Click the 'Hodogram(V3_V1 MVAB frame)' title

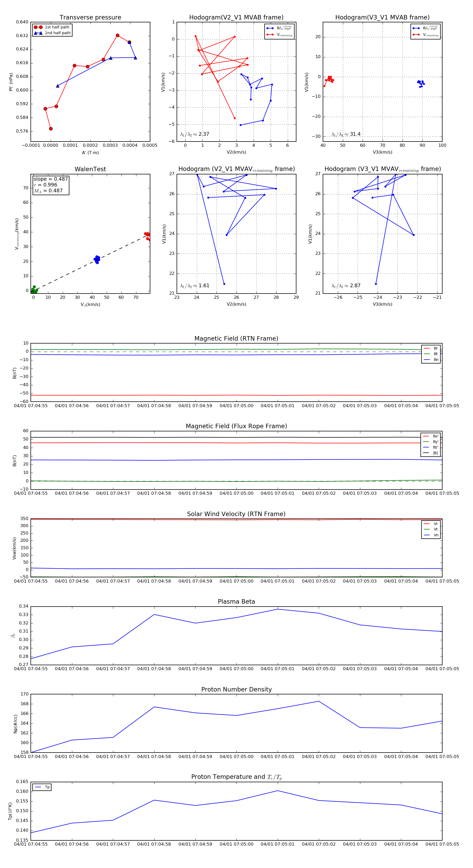tap(382, 18)
